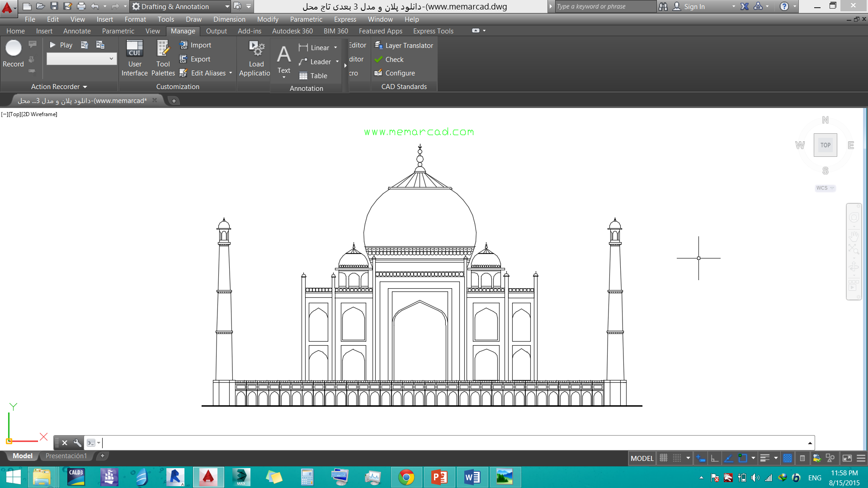Open CAD Standards Configure
The image size is (868, 488).
click(395, 73)
